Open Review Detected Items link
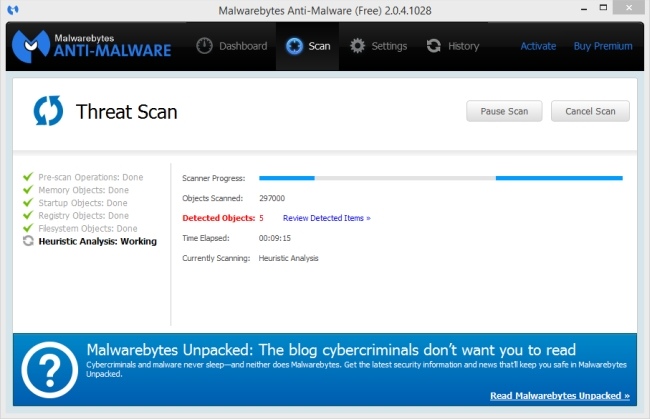Image resolution: width=650 pixels, height=419 pixels. [x=327, y=218]
